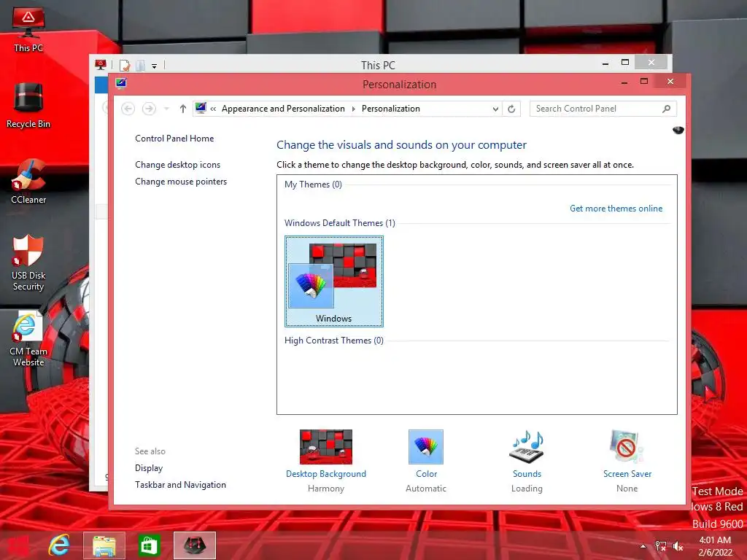Close the Personalization window
The image size is (747, 560).
click(670, 82)
